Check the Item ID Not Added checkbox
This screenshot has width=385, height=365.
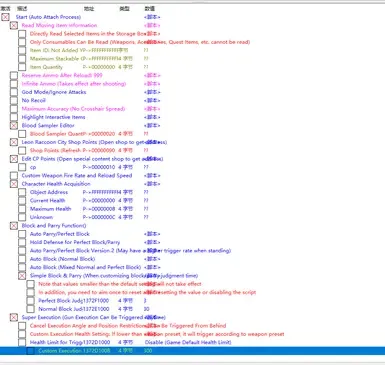tap(22, 50)
